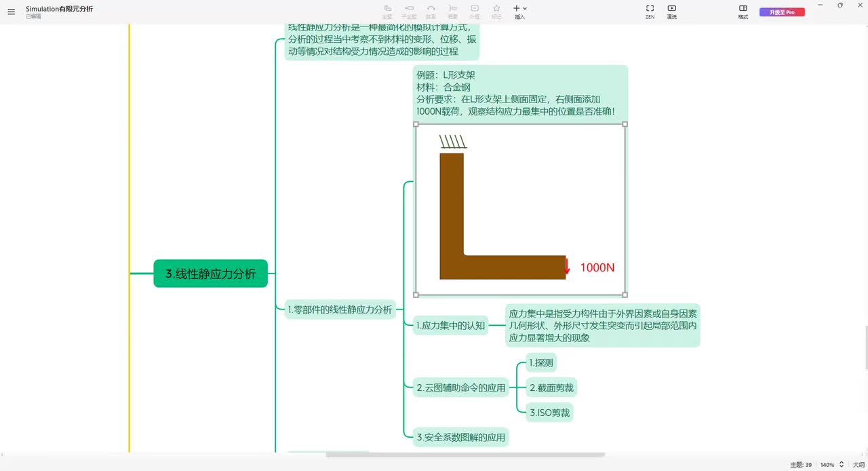Click the image's bottom-left resize handle

click(x=416, y=295)
